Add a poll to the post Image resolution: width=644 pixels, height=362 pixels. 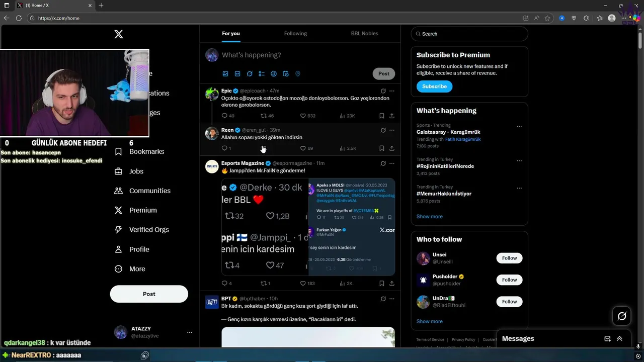point(262,74)
